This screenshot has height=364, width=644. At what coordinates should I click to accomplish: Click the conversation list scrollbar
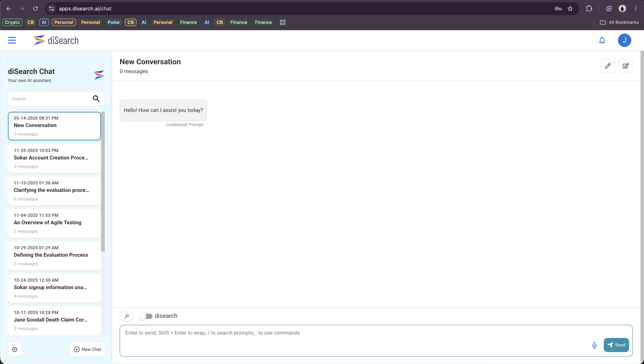coord(103,181)
